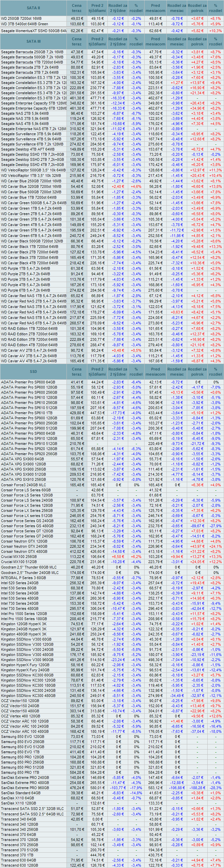Select WD Caviar Black 4TB 7200ot 64MB name
Image resolution: width=224 pixels, height=868 pixels.
click(30, 263)
